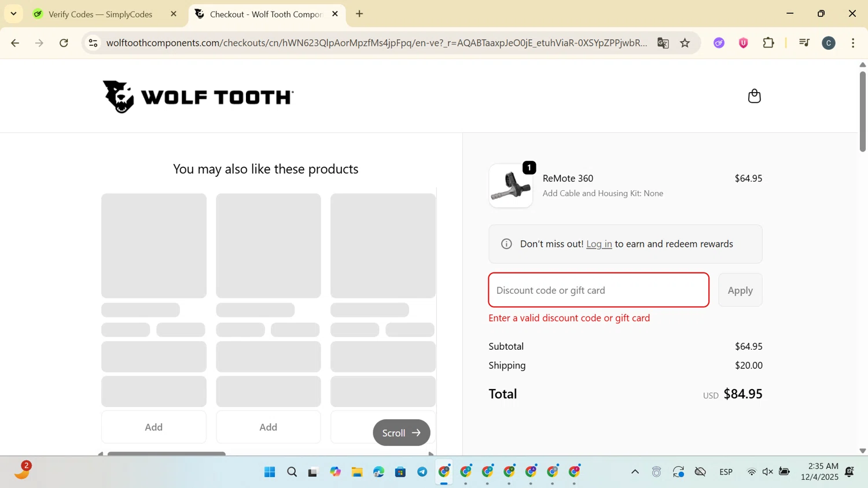This screenshot has height=488, width=868.
Task: Select the Checkout - Wolf Tooth tab
Action: point(266,14)
